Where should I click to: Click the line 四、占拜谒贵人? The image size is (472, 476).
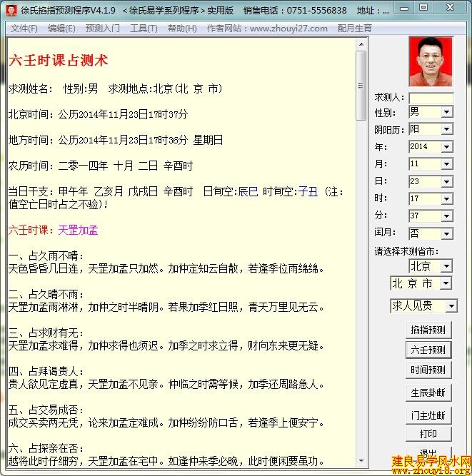[x=46, y=371]
